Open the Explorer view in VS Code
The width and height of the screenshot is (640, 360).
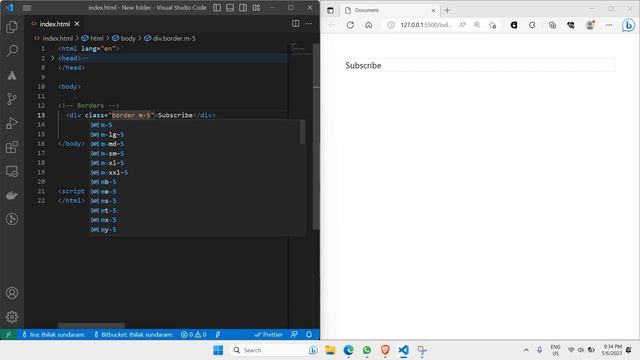(12, 27)
